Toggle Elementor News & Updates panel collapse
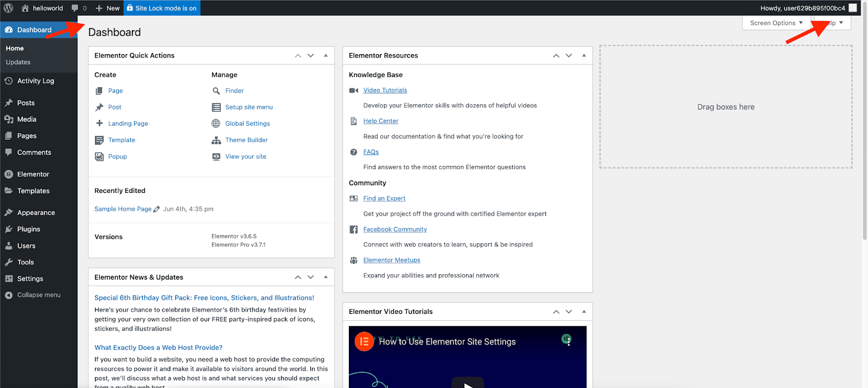The image size is (868, 388). 325,277
